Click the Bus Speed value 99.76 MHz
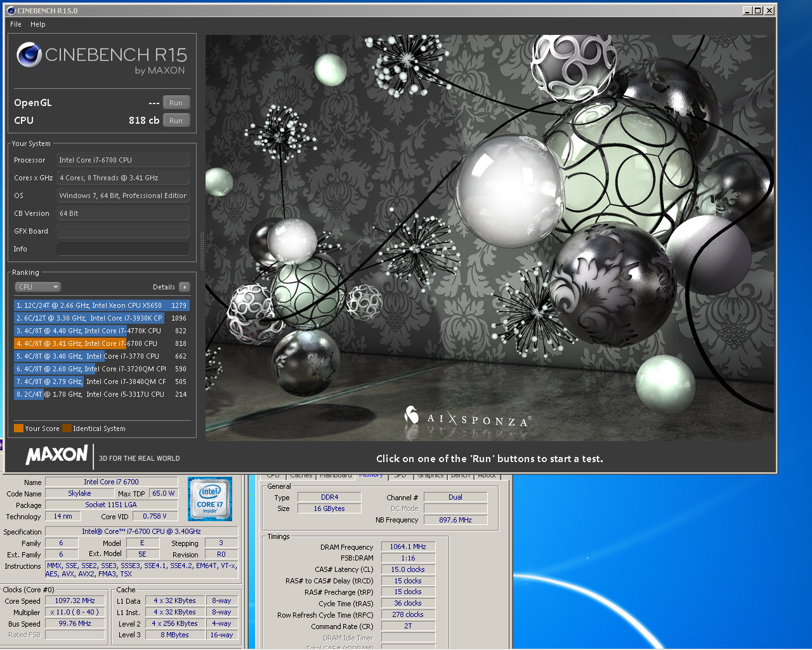The height and width of the screenshot is (650, 812). (x=75, y=623)
